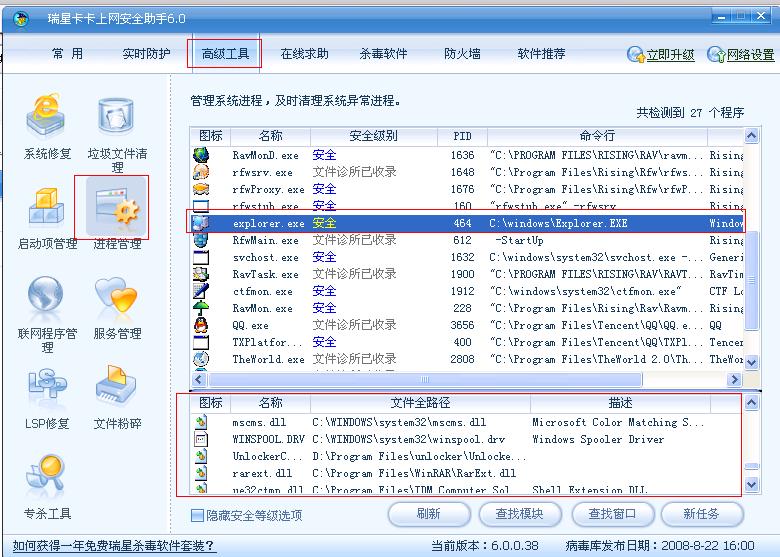The height and width of the screenshot is (557, 780).
Task: Sort processes by 安全级别 column header
Action: click(374, 136)
